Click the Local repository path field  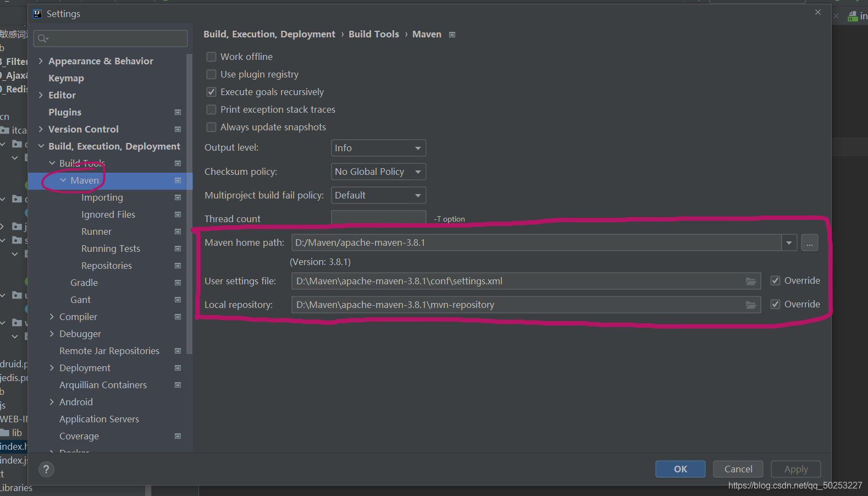[x=526, y=305]
